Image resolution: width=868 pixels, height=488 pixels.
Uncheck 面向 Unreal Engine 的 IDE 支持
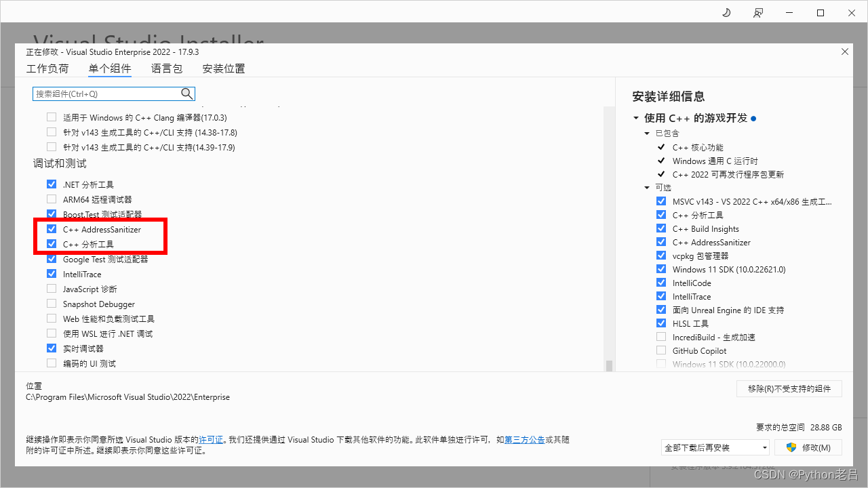point(661,310)
